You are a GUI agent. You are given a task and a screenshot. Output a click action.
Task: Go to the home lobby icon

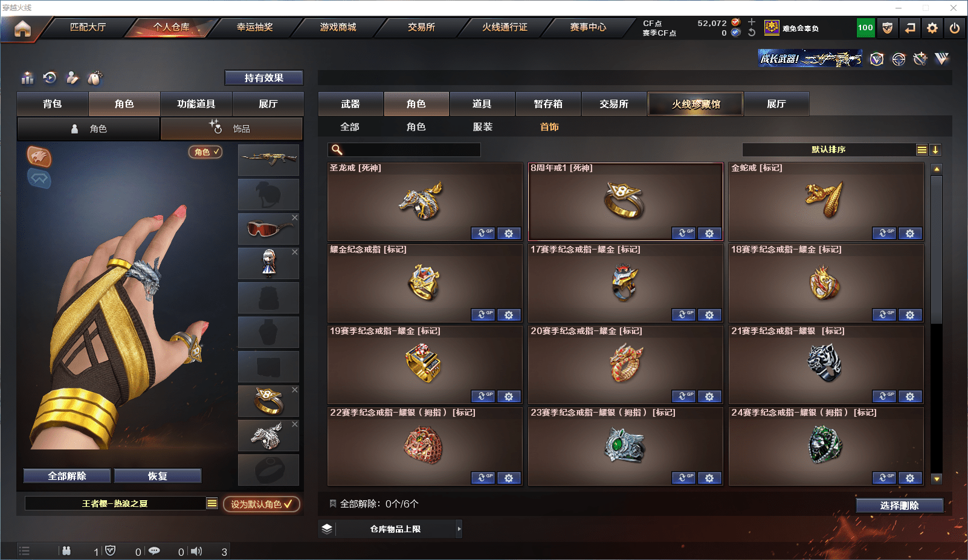[x=22, y=28]
